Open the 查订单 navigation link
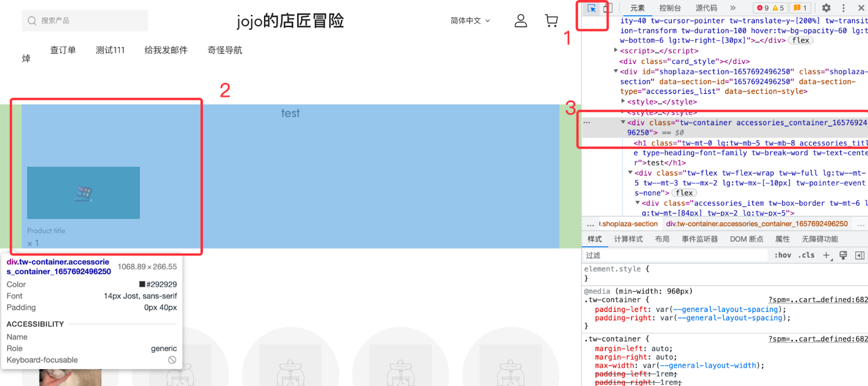 [x=63, y=50]
